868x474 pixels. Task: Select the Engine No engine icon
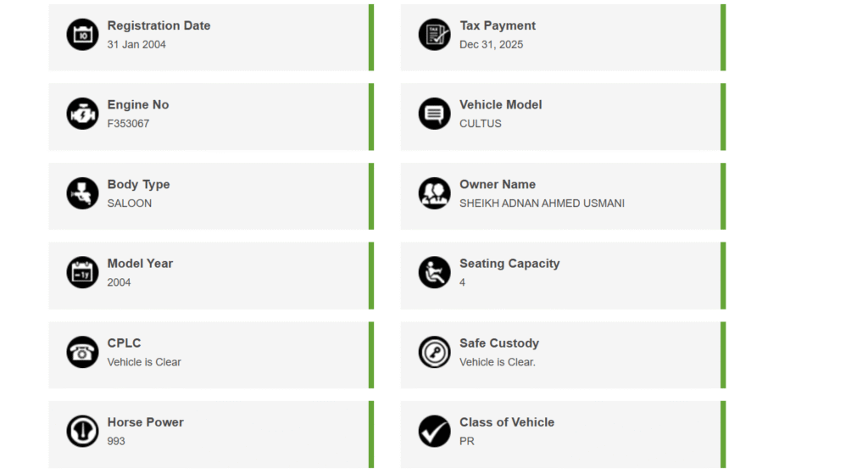tap(82, 114)
